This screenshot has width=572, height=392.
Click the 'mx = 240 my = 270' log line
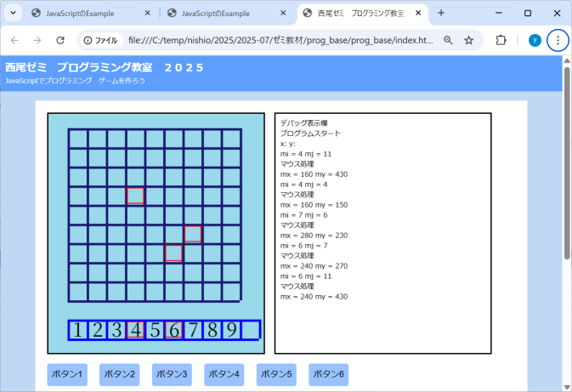click(x=314, y=266)
